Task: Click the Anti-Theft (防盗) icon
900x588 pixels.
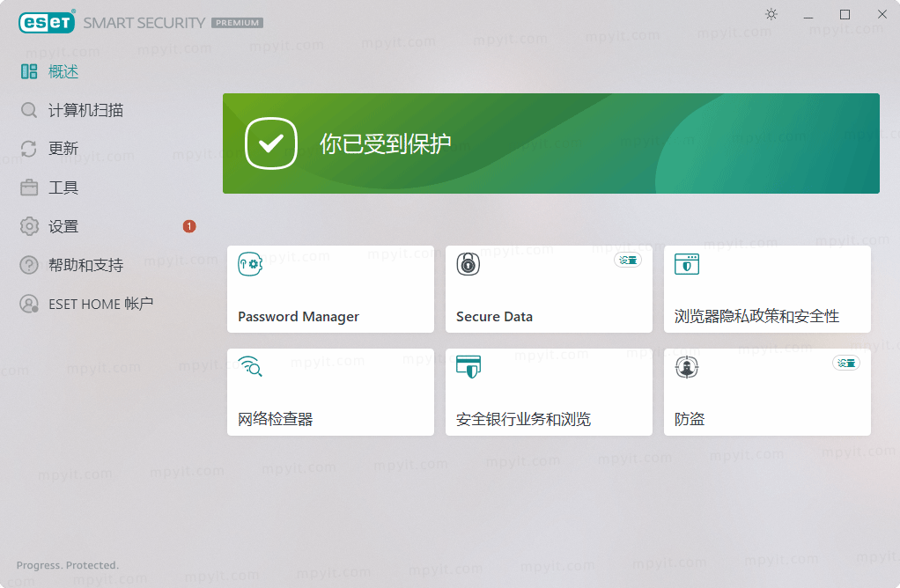Action: click(687, 367)
